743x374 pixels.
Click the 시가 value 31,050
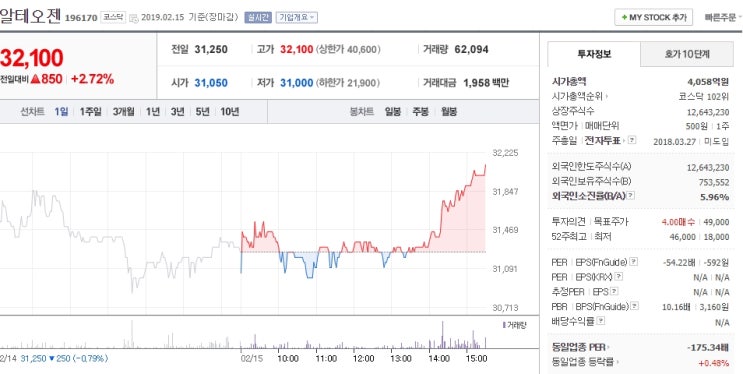coord(211,83)
